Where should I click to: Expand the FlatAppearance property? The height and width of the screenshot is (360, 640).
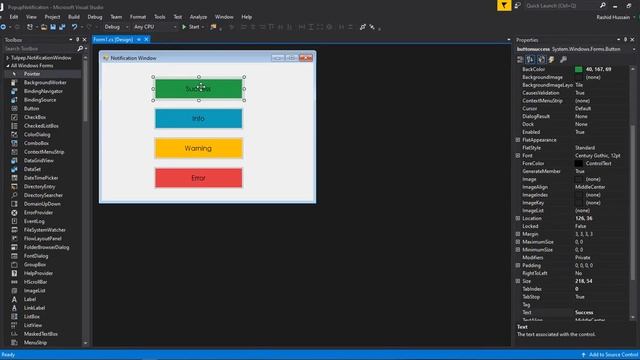[x=518, y=140]
